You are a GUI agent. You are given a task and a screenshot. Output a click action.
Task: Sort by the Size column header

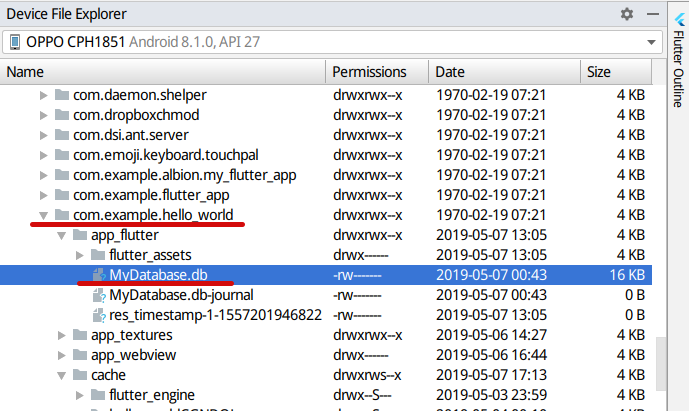(616, 72)
